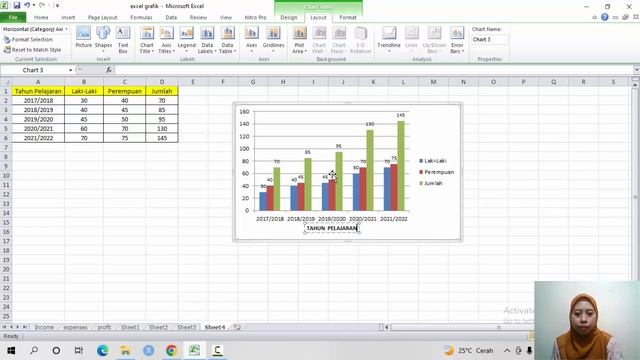Open Windows Start menu
Screen dimensions: 640x360
11,350
